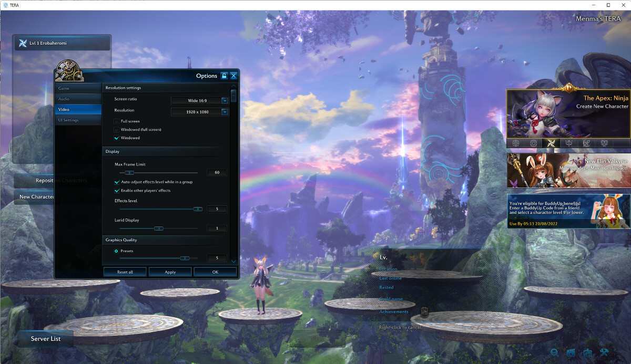The image size is (631, 364).
Task: Select the fifth class icon under banner
Action: click(x=586, y=143)
